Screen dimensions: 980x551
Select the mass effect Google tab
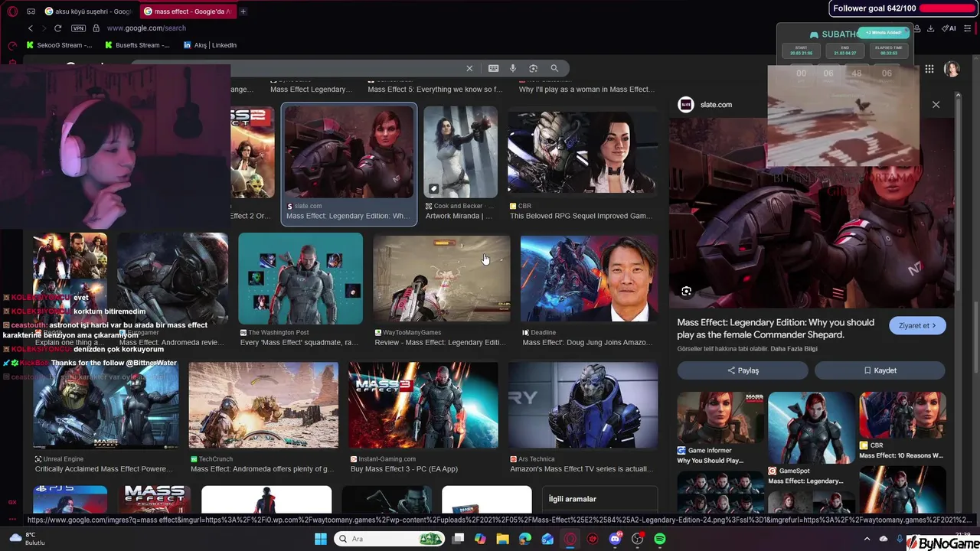(x=188, y=11)
